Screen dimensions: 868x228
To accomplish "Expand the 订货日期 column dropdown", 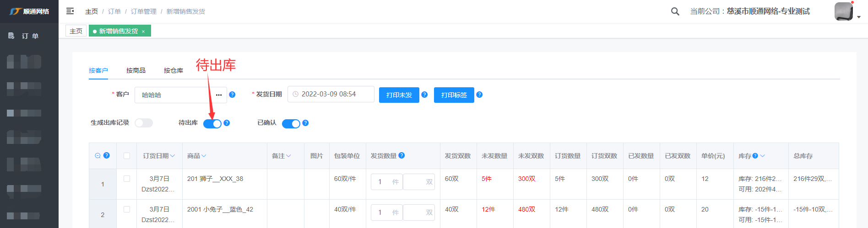I will 173,156.
